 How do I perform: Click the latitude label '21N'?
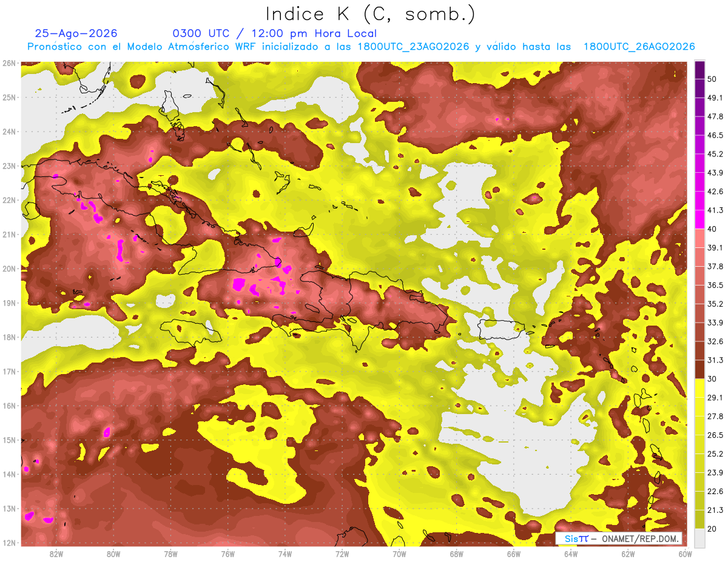[9, 235]
